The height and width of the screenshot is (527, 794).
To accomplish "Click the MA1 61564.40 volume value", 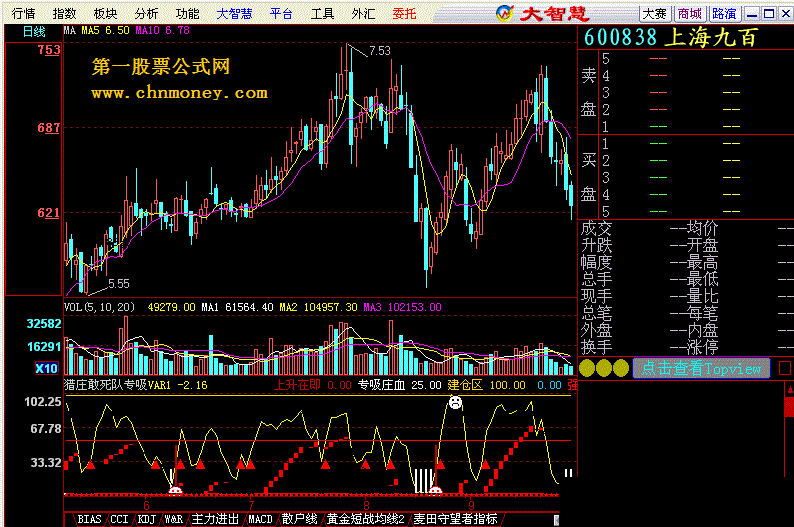I will (x=237, y=307).
